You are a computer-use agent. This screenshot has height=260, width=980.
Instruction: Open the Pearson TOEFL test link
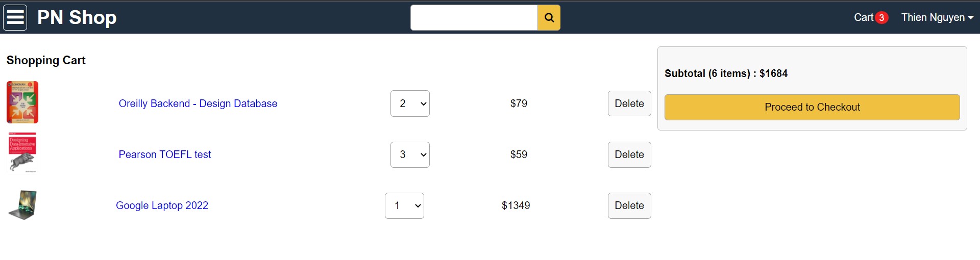[165, 154]
